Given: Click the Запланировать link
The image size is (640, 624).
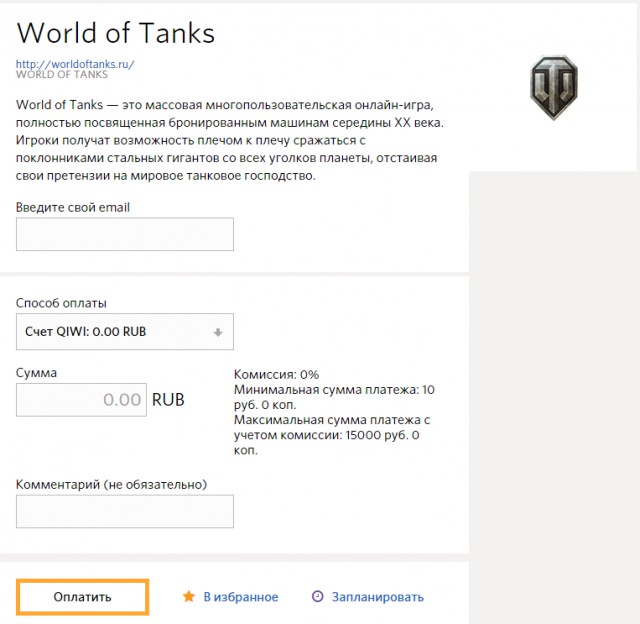Looking at the screenshot, I should click(378, 597).
